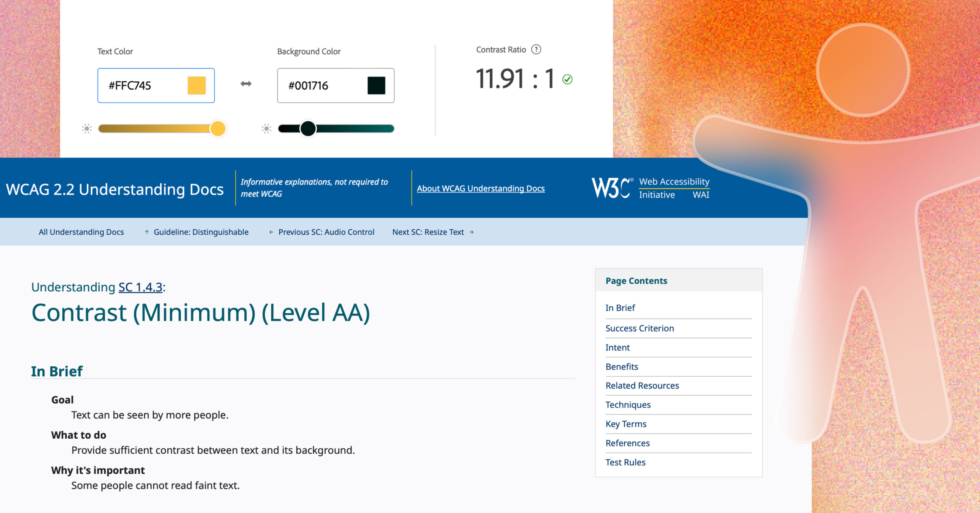This screenshot has width=980, height=513.
Task: Click the WCAG 2.2 Understanding Docs title
Action: [115, 190]
